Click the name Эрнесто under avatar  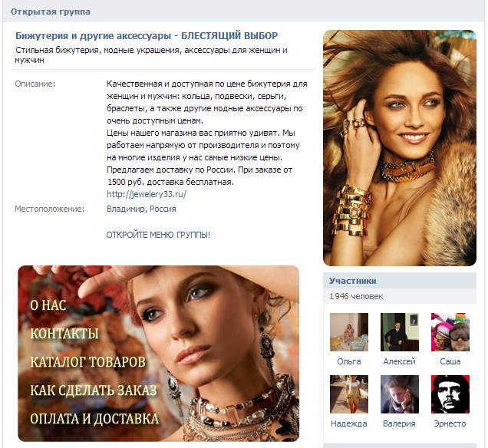pyautogui.click(x=450, y=423)
